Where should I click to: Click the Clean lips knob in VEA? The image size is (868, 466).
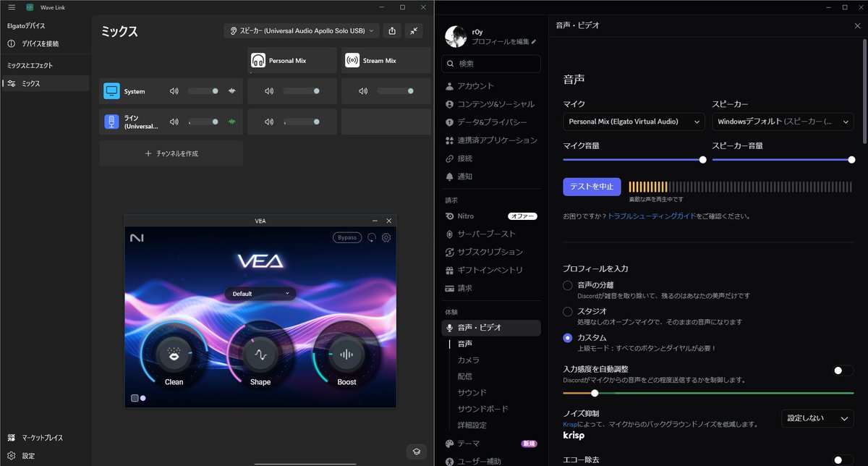[x=174, y=355]
